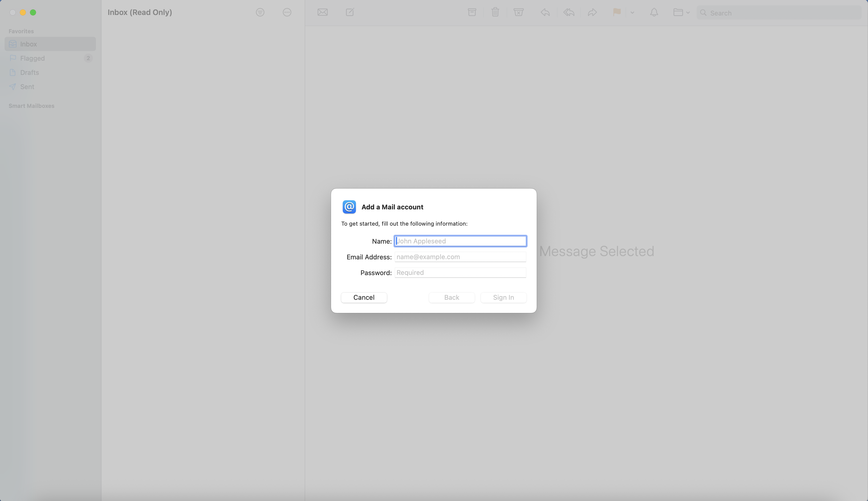This screenshot has height=501, width=868.
Task: Click the Inbox (Read Only) title
Action: point(140,12)
